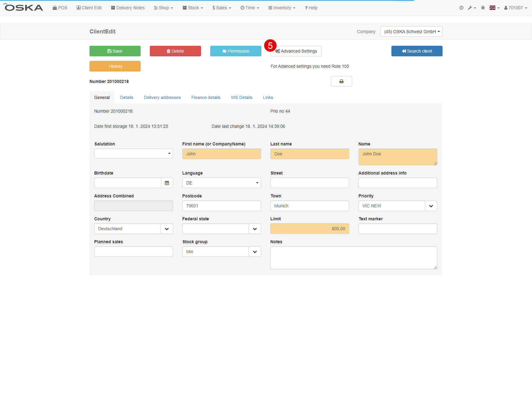Open the Links tab
Image resolution: width=532 pixels, height=393 pixels.
pos(268,97)
